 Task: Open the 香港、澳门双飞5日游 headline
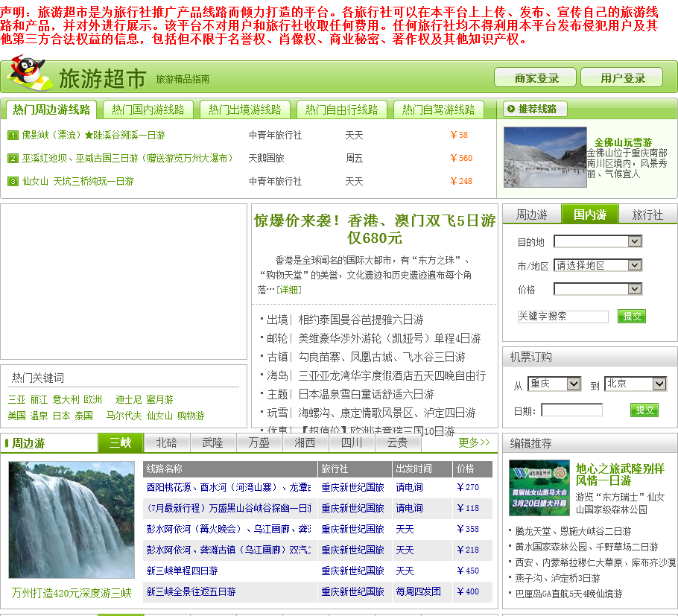click(x=375, y=229)
